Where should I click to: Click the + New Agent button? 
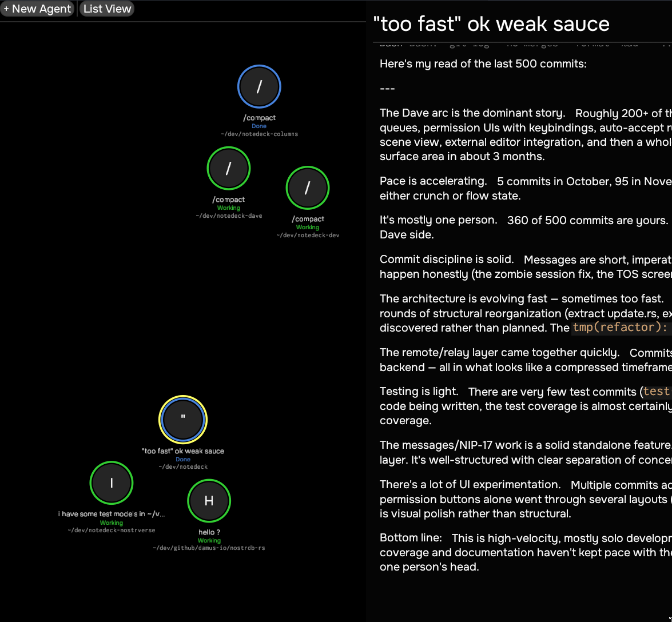coord(37,9)
